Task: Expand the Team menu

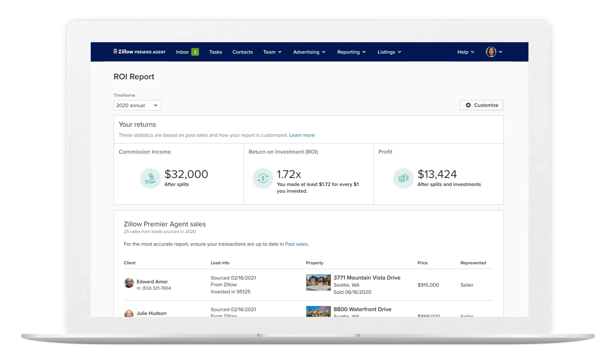Action: (272, 52)
